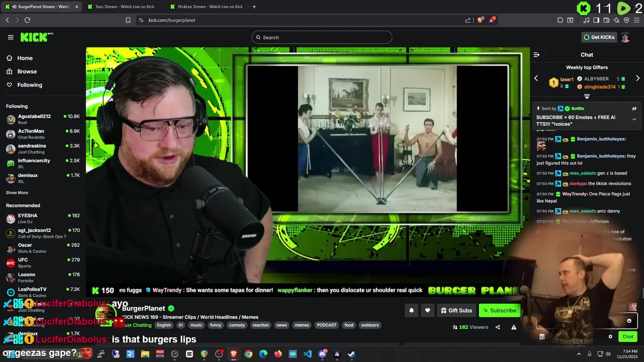
Task: Follow BurgerPlanet with the heart button
Action: (427, 310)
